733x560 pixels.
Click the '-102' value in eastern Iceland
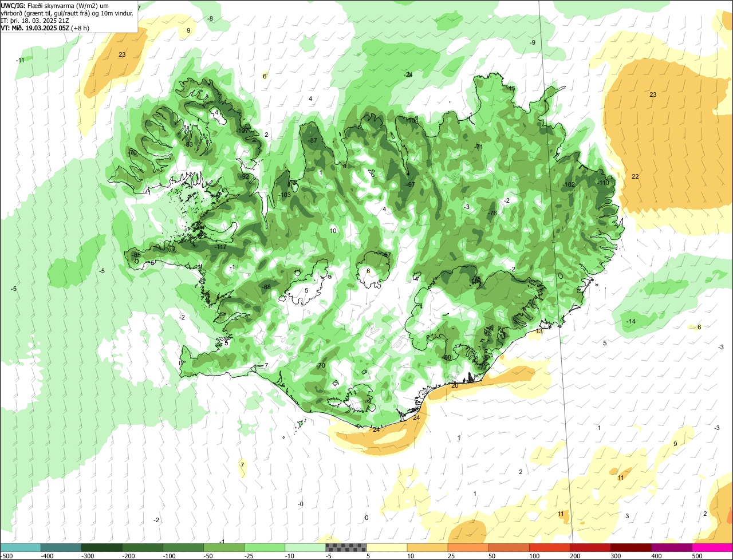(x=569, y=184)
